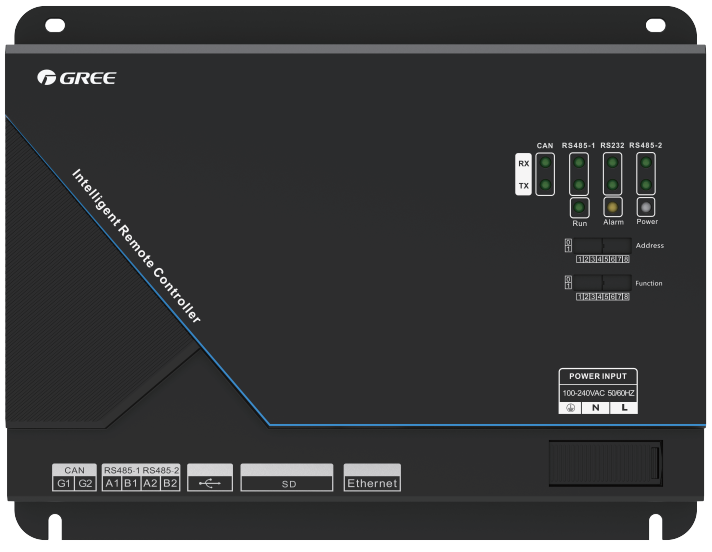The image size is (712, 552).
Task: Click the RS485-1 TX indicator LED
Action: pyautogui.click(x=579, y=185)
